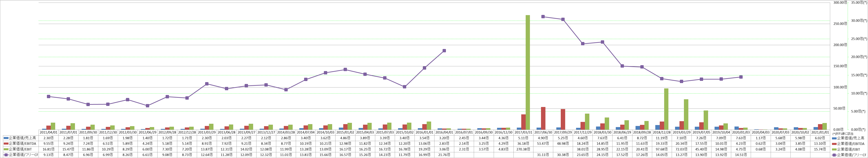Click the purple line marker above 2020/01/03
868x158 pixels.
click(741, 77)
